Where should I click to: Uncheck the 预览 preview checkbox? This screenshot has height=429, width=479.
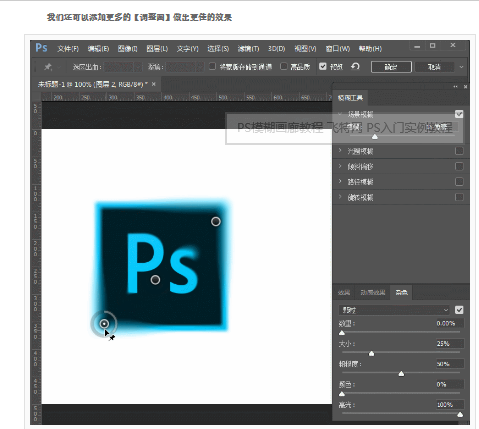coord(322,66)
